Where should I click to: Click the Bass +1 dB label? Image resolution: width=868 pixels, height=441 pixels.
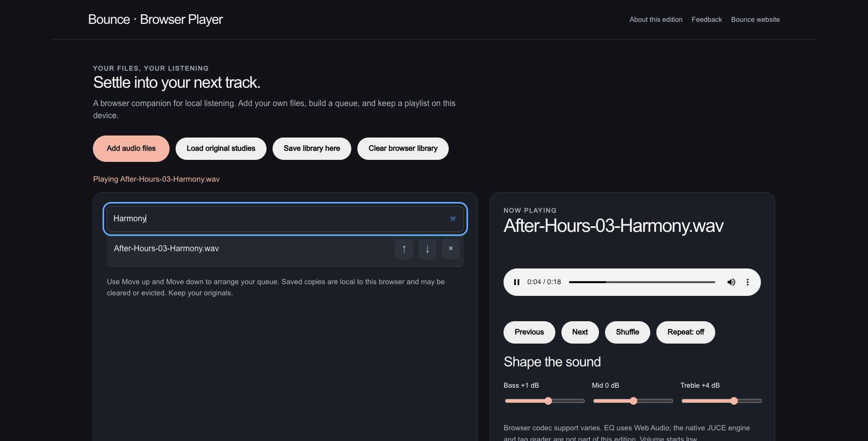[521, 386]
